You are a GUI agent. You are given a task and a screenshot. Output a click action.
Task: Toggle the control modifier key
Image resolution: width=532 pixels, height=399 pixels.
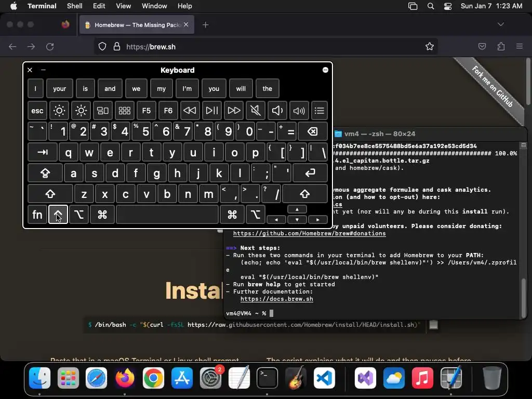click(x=58, y=215)
